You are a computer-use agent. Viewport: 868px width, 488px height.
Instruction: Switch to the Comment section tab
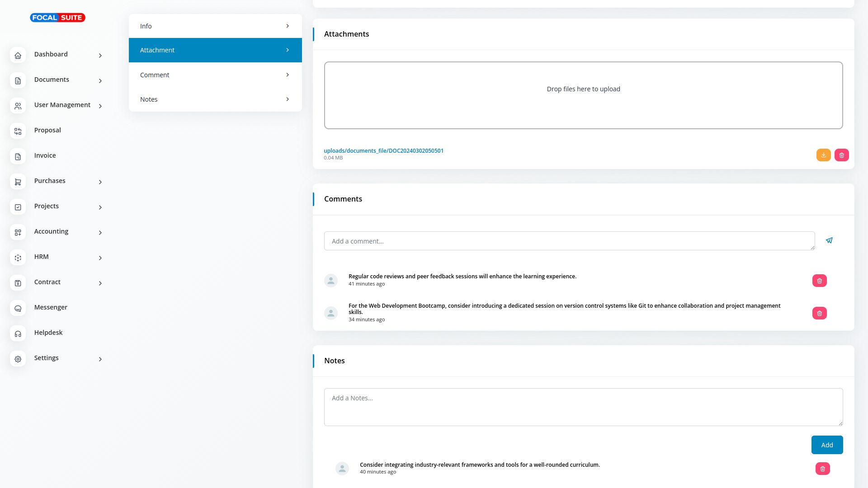[215, 75]
